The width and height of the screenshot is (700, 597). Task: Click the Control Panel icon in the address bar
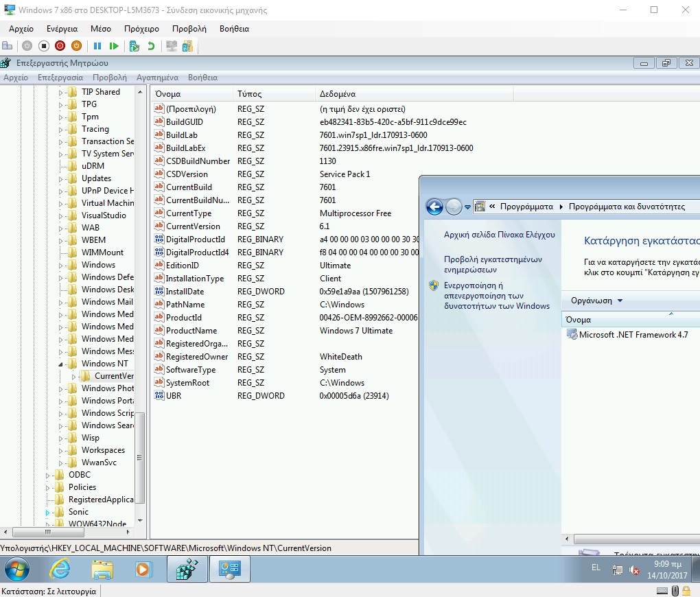pyautogui.click(x=480, y=207)
